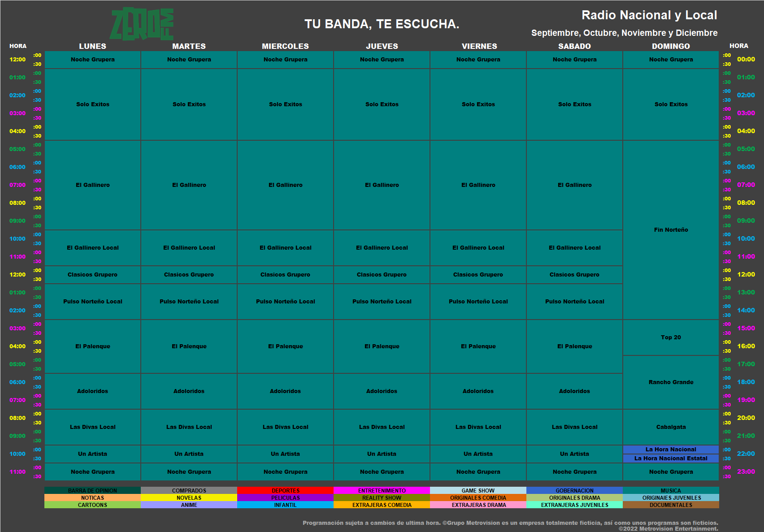This screenshot has height=532, width=764.
Task: Click the TU BANDA, TE ESCUCHA slogan
Action: click(x=382, y=24)
